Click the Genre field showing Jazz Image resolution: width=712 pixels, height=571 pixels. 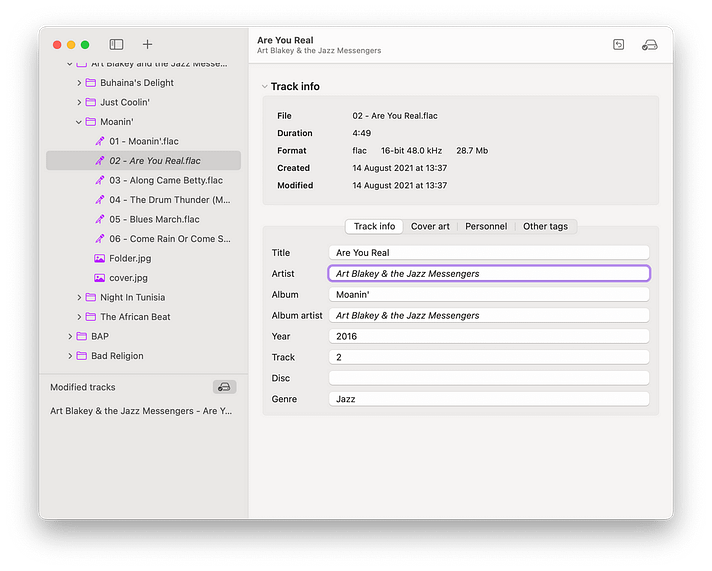pyautogui.click(x=489, y=399)
